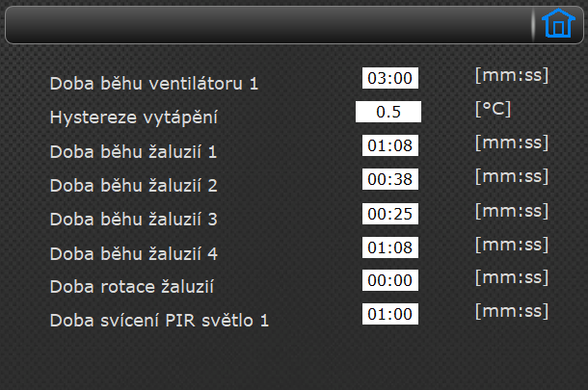The height and width of the screenshot is (390, 588).
Task: Select the Hystereze vytápění label text
Action: pyautogui.click(x=133, y=117)
